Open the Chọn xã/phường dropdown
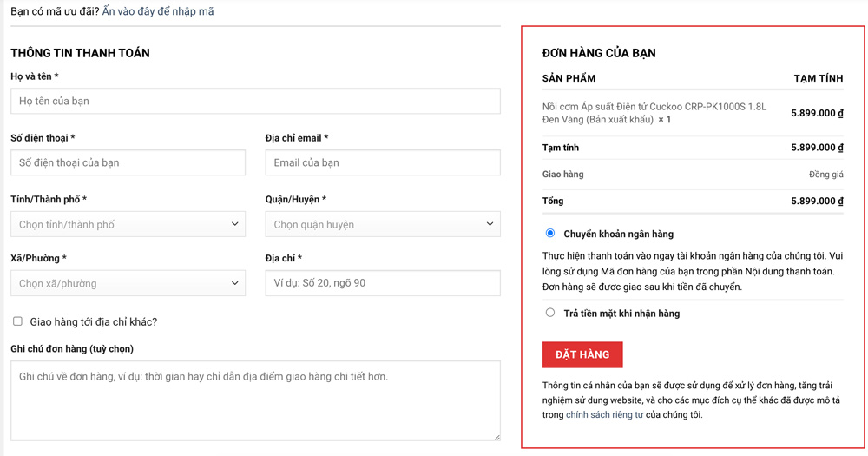 [x=128, y=282]
